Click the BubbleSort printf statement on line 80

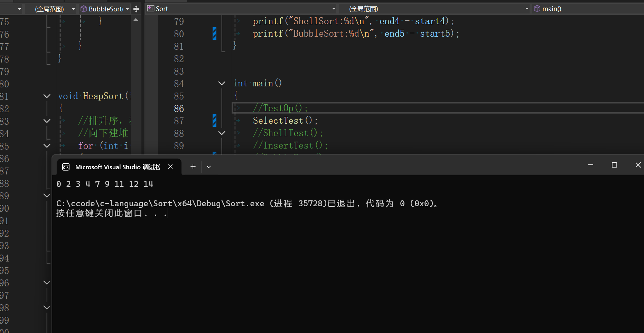pos(356,34)
